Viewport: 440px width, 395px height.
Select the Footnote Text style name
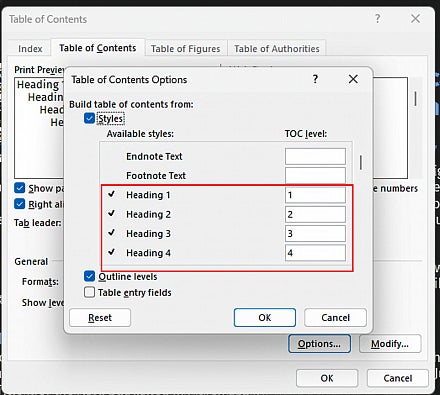point(156,175)
